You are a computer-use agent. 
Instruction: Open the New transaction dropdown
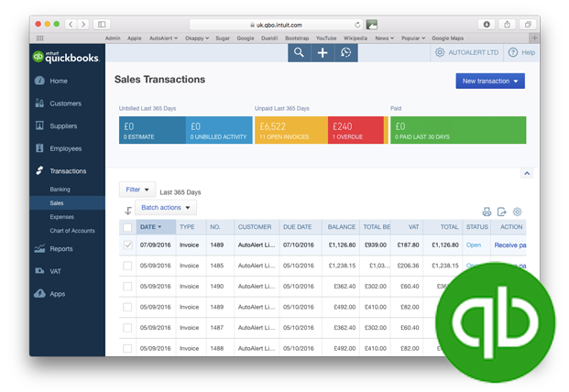pyautogui.click(x=490, y=82)
